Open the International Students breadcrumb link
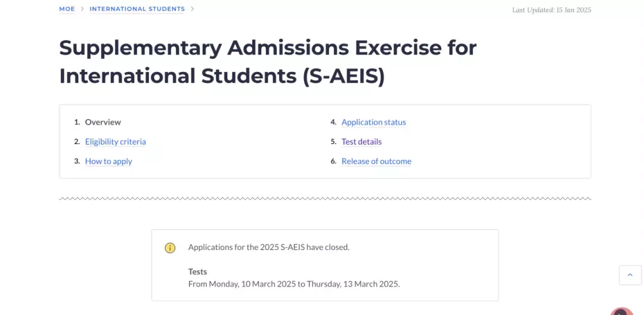644x315 pixels. pos(137,8)
